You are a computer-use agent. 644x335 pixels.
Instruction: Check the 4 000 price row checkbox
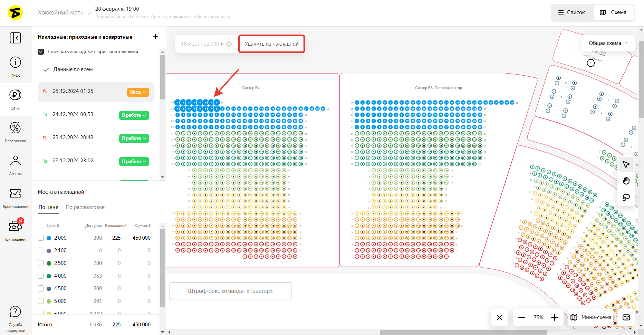coord(41,276)
